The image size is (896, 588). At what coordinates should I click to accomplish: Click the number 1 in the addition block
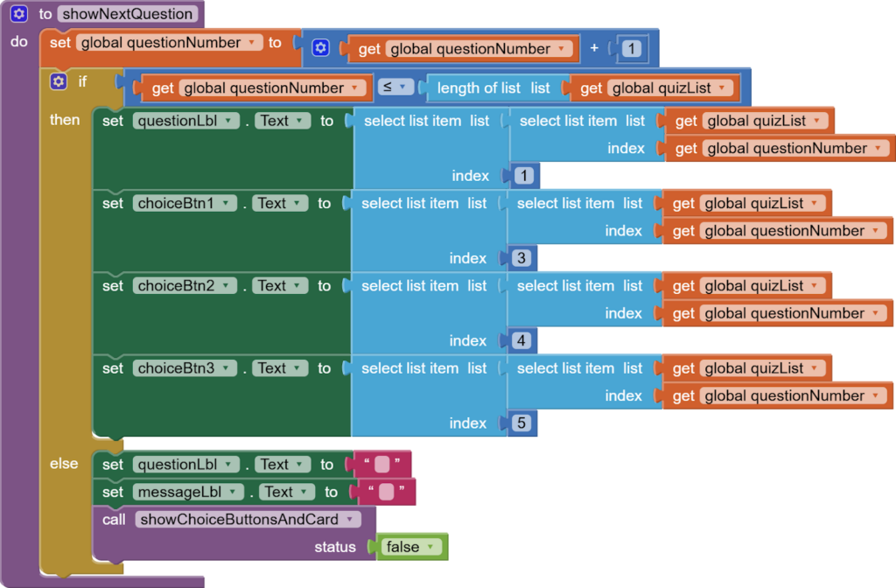(631, 49)
